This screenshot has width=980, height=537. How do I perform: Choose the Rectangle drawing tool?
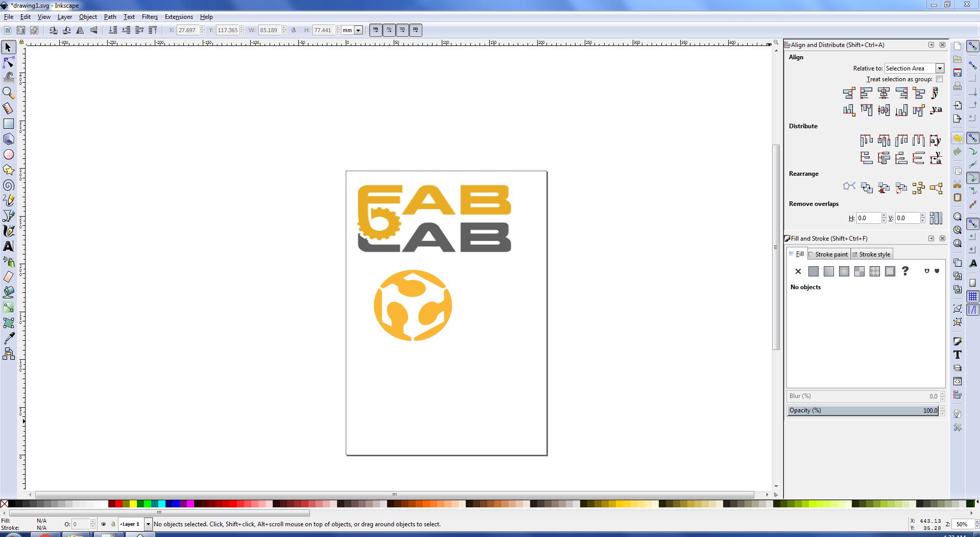point(9,124)
